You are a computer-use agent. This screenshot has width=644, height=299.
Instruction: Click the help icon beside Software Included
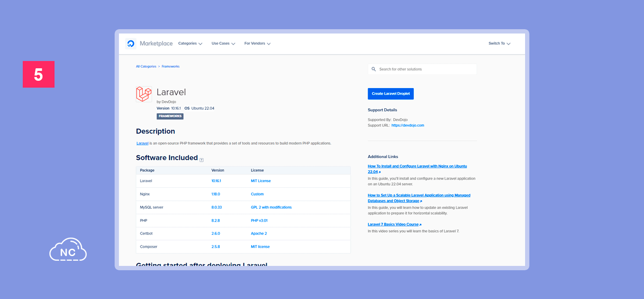point(202,160)
